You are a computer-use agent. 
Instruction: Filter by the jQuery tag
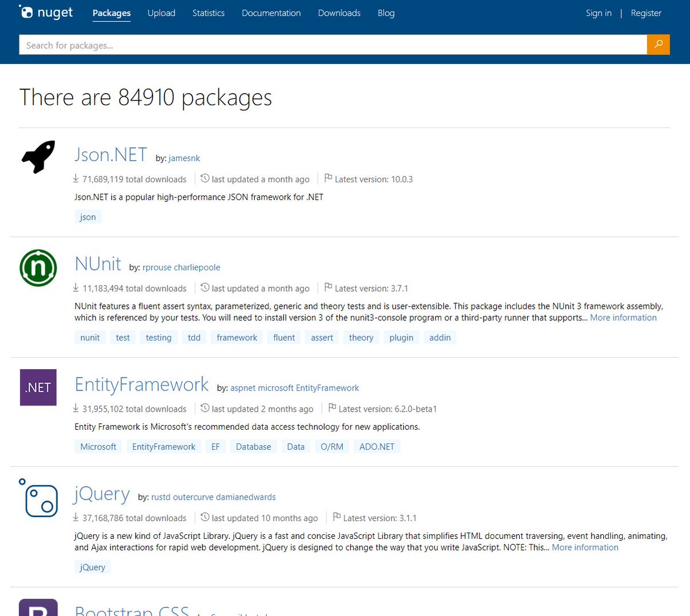pos(93,567)
